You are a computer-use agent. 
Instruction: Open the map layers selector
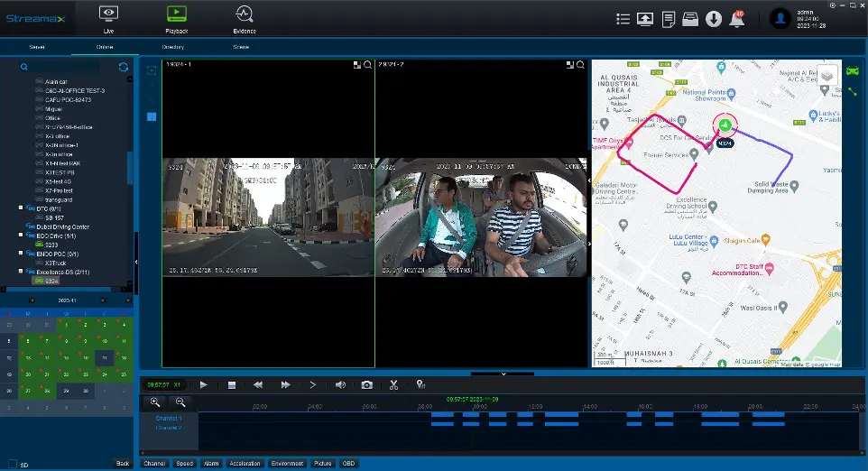coord(826,76)
